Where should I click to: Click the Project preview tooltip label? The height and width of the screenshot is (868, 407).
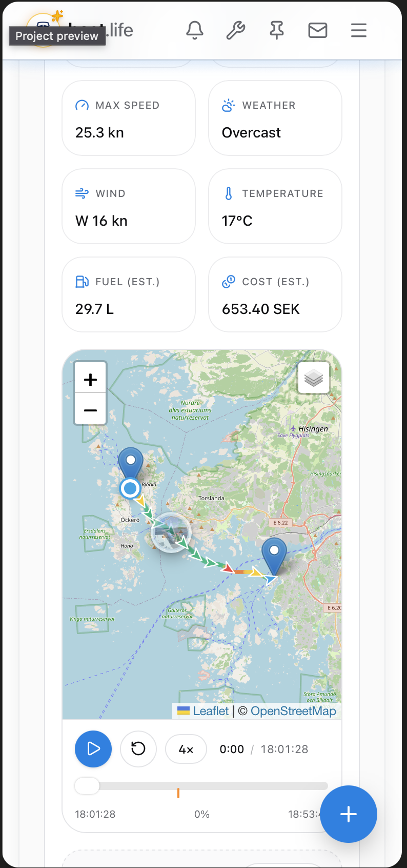coord(57,36)
